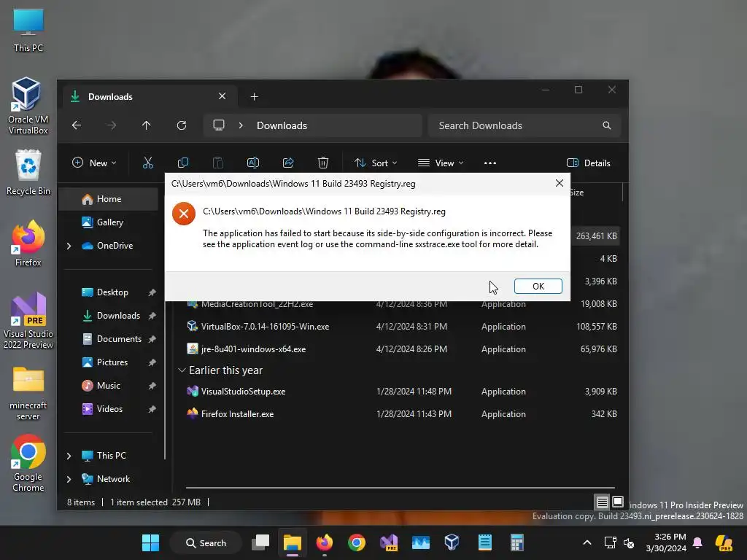Click the search magnifier icon in Explorer
The height and width of the screenshot is (560, 747).
tap(606, 125)
